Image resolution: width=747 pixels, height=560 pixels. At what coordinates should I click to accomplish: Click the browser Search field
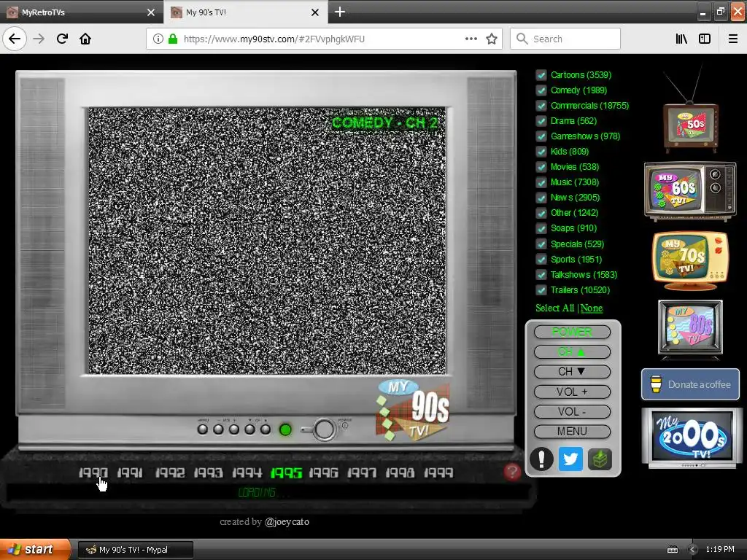(565, 39)
